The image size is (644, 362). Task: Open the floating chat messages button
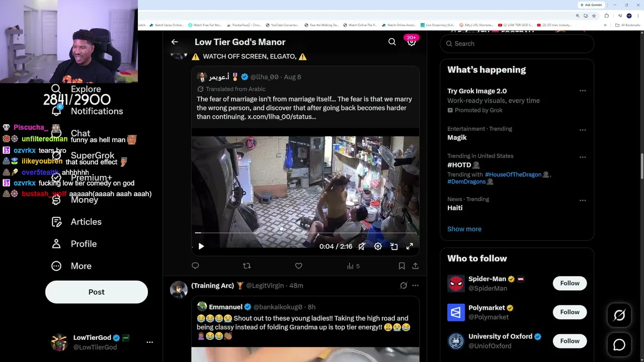coord(619,344)
